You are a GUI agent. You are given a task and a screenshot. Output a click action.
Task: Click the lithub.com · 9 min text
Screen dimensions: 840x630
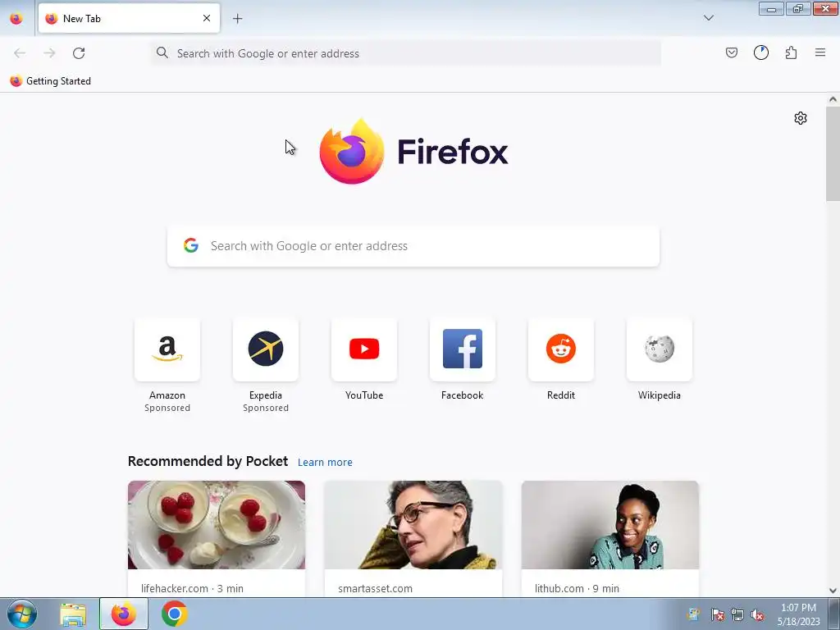point(577,588)
